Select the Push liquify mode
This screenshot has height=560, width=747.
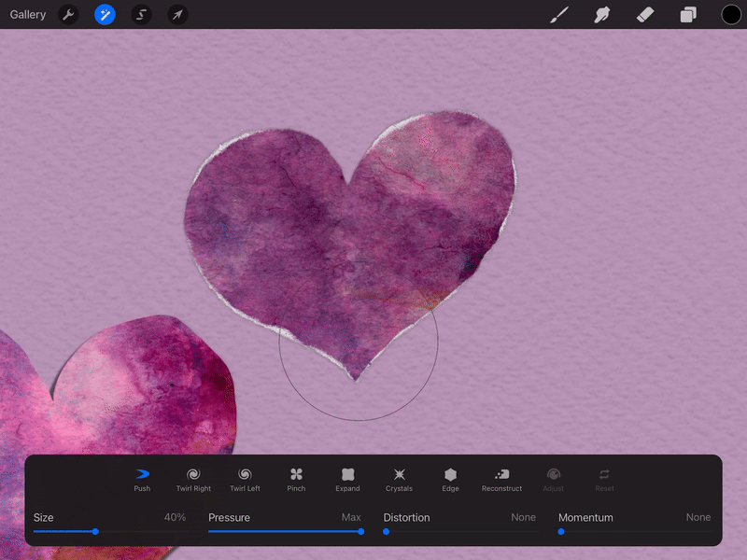point(142,480)
